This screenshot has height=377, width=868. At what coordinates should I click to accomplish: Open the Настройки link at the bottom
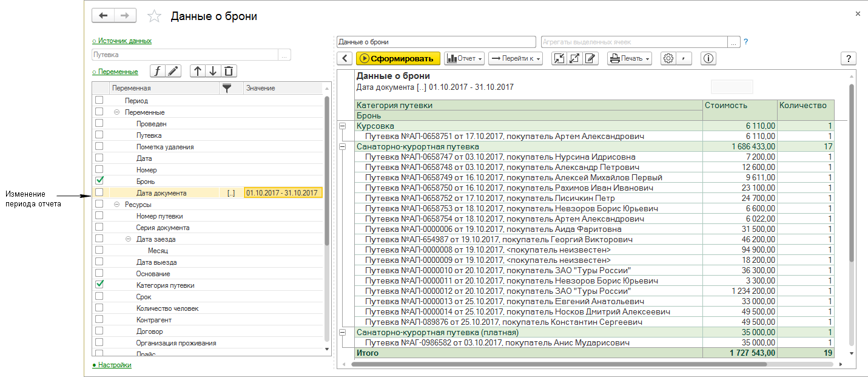[114, 365]
